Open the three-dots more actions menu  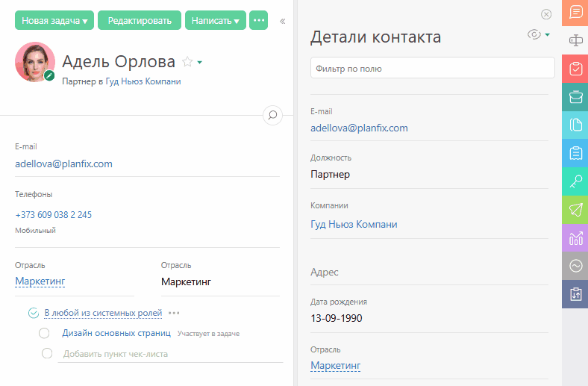(258, 20)
